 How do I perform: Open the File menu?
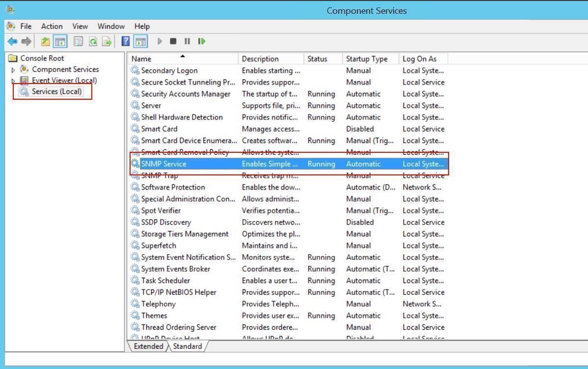(x=26, y=26)
